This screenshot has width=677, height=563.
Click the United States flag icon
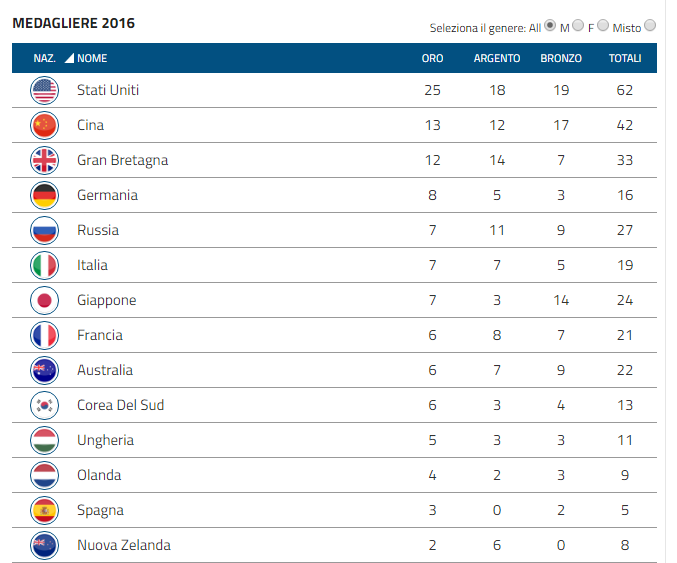pos(44,91)
